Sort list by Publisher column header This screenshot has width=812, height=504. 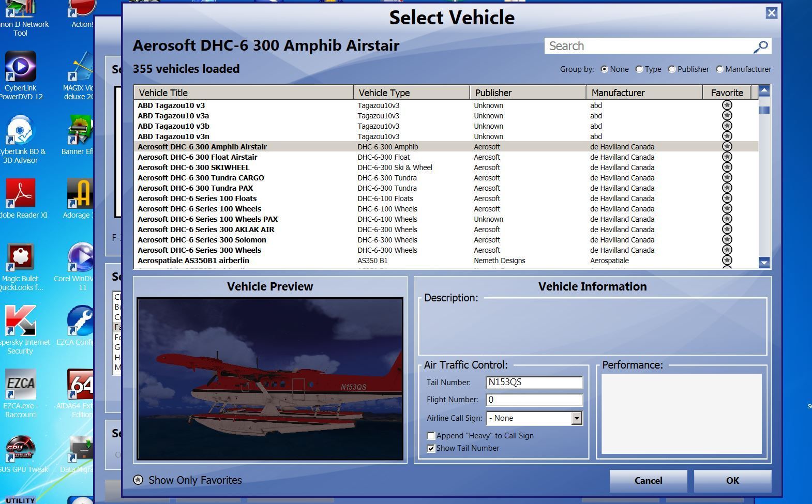[x=528, y=93]
